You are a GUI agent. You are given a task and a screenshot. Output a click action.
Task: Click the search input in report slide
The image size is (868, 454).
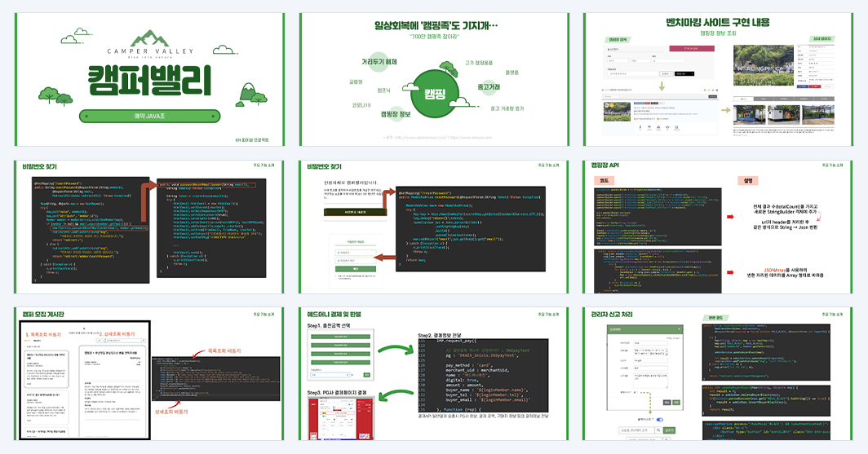636,430
